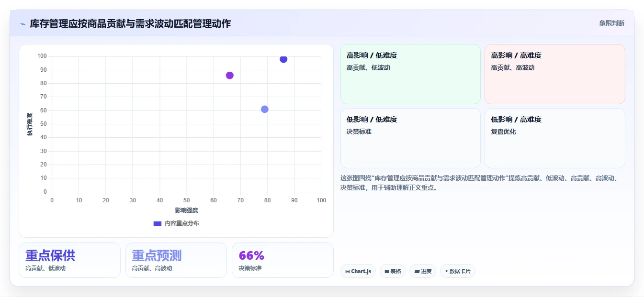
Task: Click the 高贡献、低波动 text in green card
Action: pyautogui.click(x=368, y=67)
